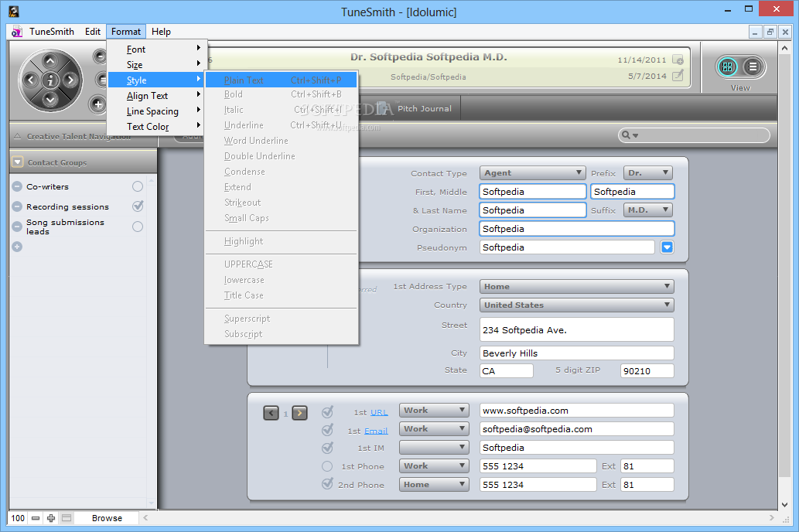The height and width of the screenshot is (532, 799).
Task: Click the TuneSmith app icon in the menu bar
Action: point(17,32)
